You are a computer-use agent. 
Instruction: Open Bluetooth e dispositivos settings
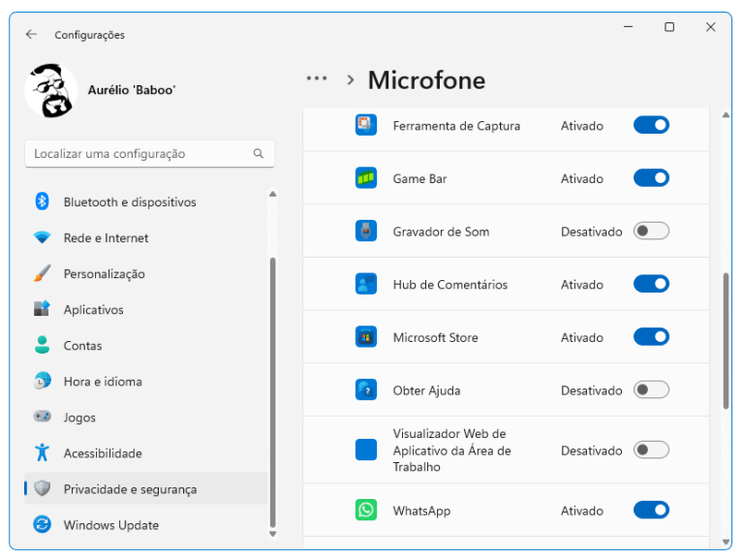coord(146,202)
